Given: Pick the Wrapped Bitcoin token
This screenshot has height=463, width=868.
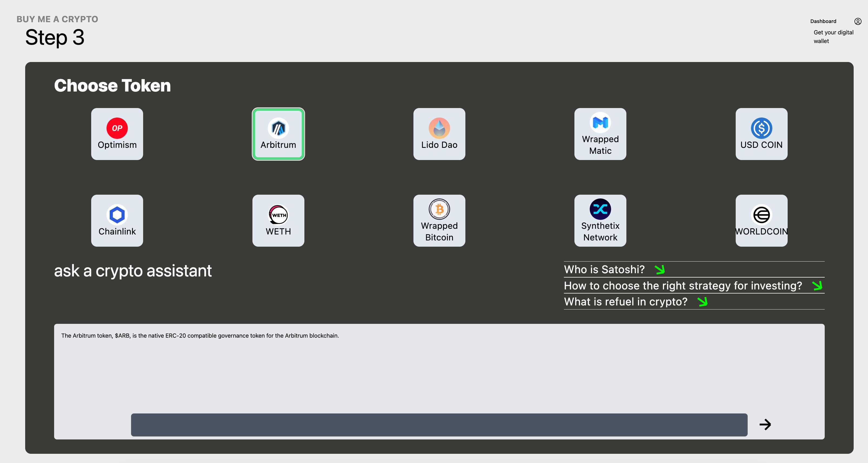Looking at the screenshot, I should 439,221.
